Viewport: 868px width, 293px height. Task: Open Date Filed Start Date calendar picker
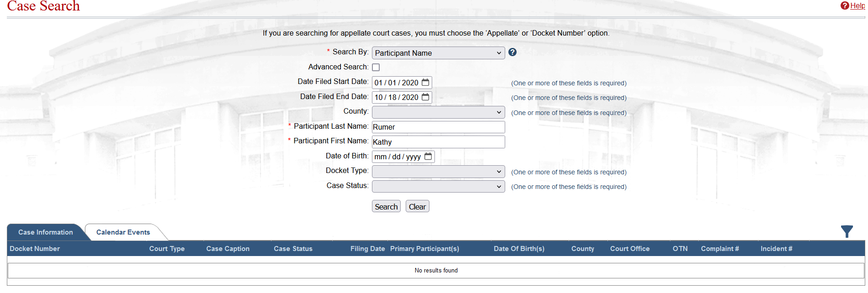(x=425, y=83)
